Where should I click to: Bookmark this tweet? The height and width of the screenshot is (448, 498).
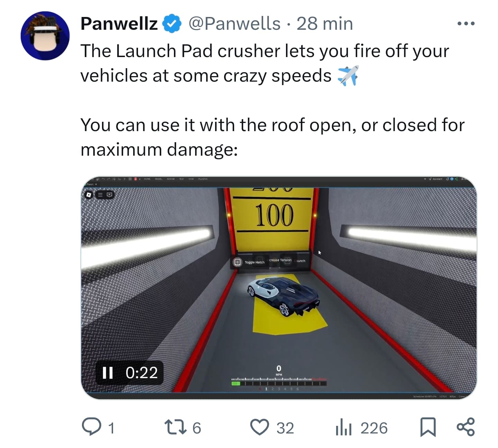click(x=427, y=427)
